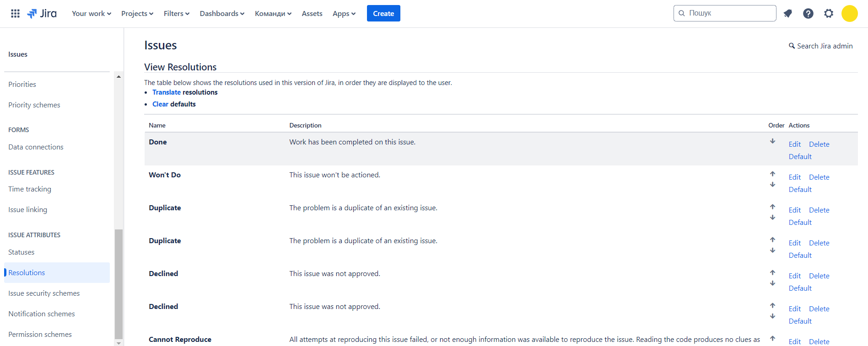
Task: Open the notifications icon
Action: 787,13
